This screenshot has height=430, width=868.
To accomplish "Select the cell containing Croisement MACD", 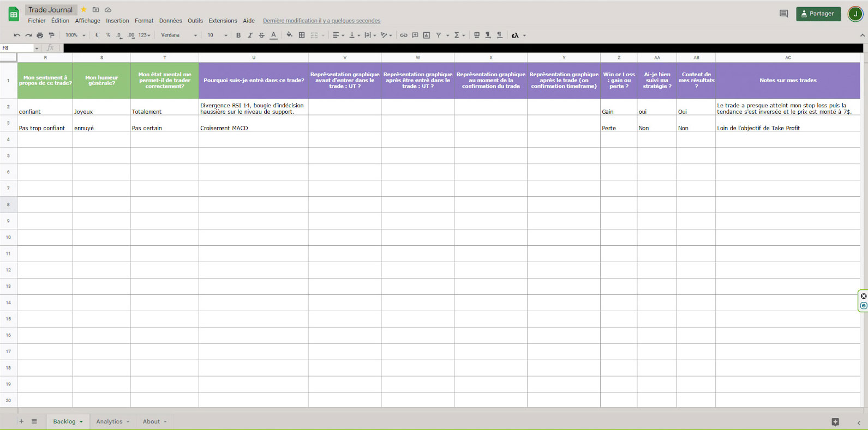I will pyautogui.click(x=253, y=123).
